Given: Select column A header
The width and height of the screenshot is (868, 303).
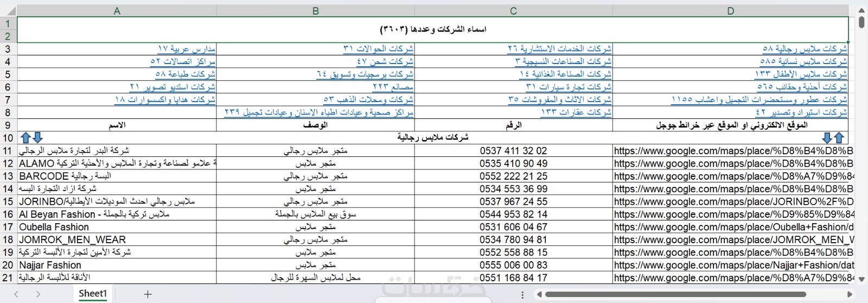Looking at the screenshot, I should tap(117, 11).
